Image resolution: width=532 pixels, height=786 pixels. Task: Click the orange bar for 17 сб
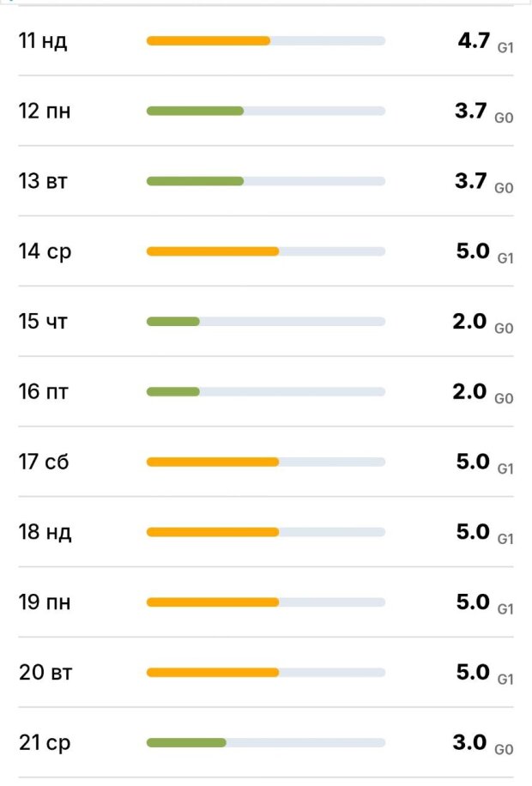click(x=213, y=462)
